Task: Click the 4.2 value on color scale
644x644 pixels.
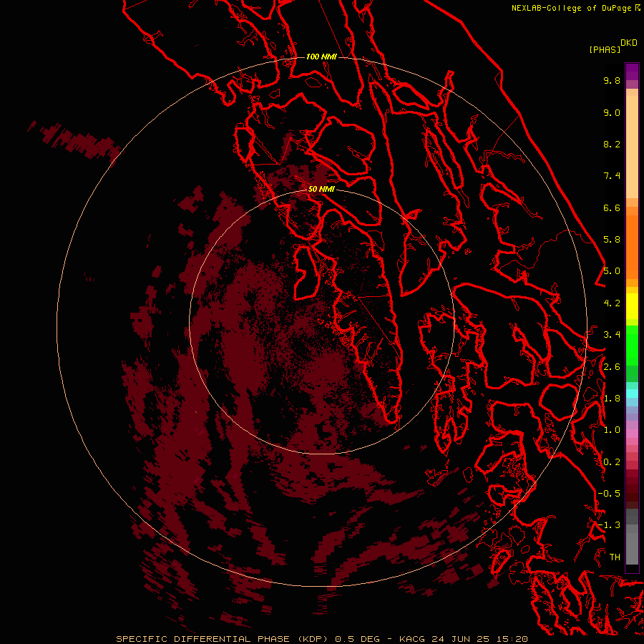Action: tap(612, 303)
